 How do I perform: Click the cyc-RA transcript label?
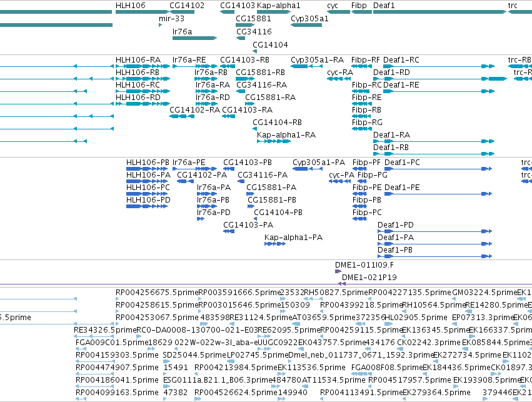pyautogui.click(x=340, y=73)
